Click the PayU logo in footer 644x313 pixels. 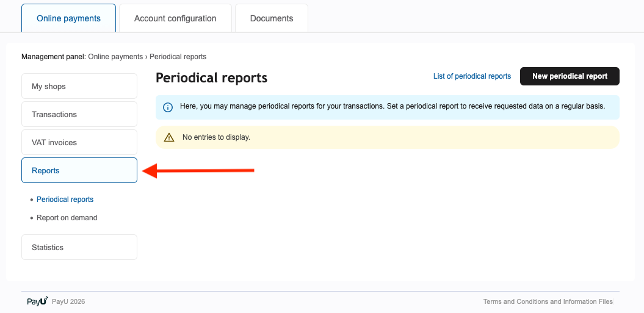[38, 301]
